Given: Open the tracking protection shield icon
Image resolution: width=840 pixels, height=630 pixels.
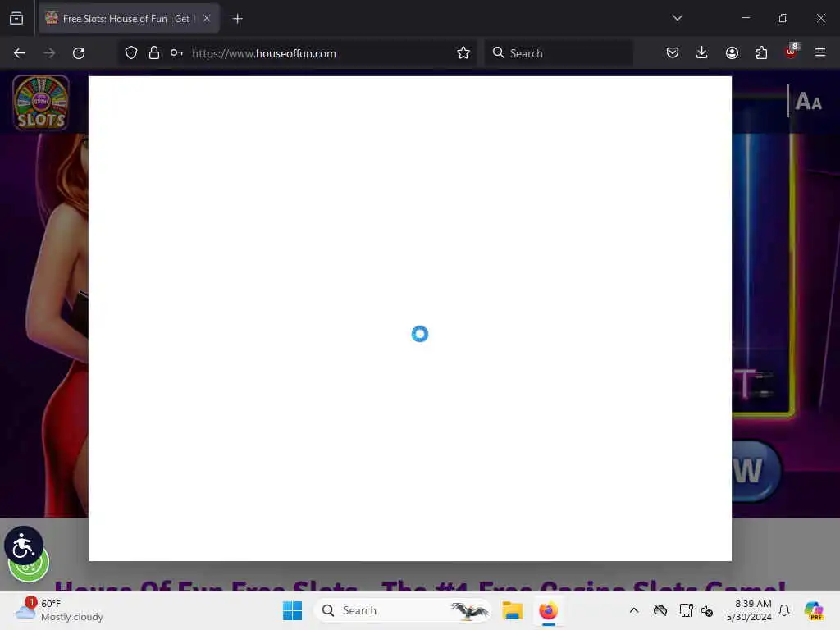Looking at the screenshot, I should pyautogui.click(x=131, y=53).
